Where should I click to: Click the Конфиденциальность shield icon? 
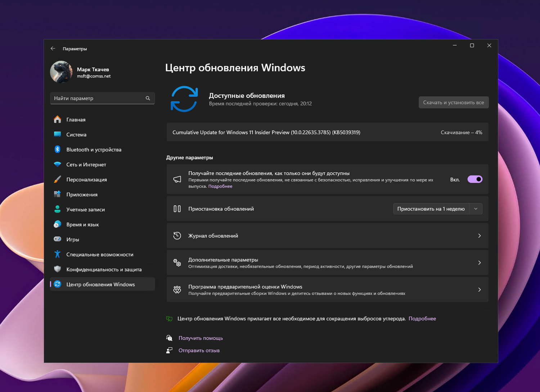click(x=57, y=269)
